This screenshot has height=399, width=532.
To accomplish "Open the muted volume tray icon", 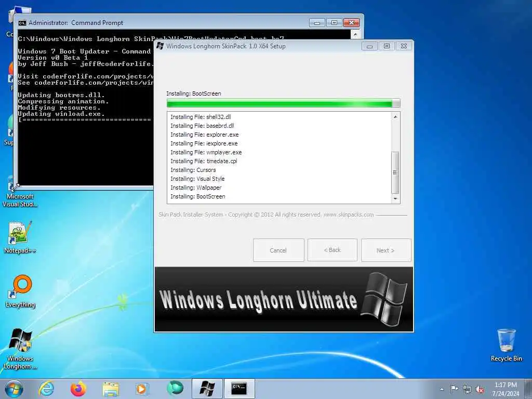I will coord(480,390).
